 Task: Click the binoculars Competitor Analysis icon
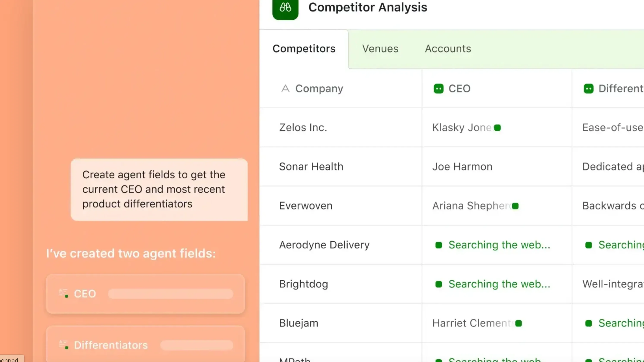[x=285, y=8]
